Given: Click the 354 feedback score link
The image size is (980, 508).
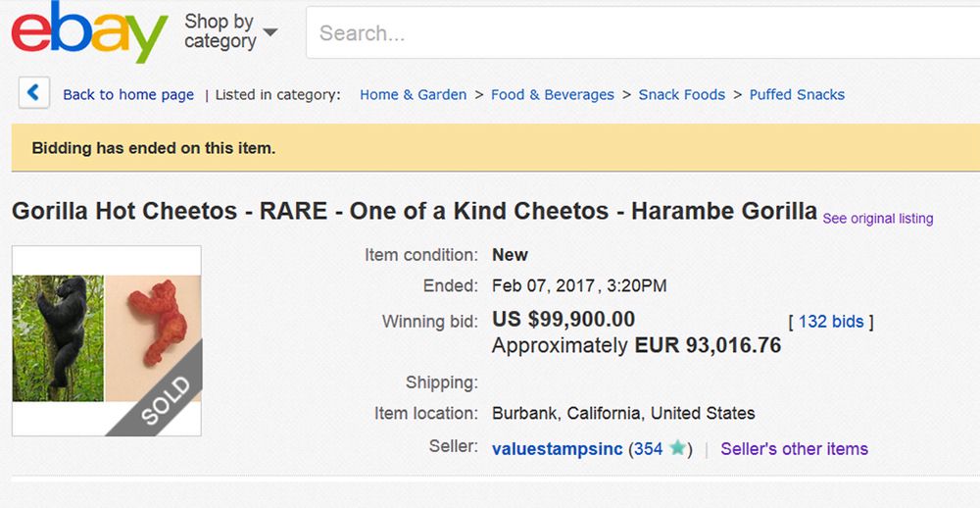Looking at the screenshot, I should pos(648,449).
